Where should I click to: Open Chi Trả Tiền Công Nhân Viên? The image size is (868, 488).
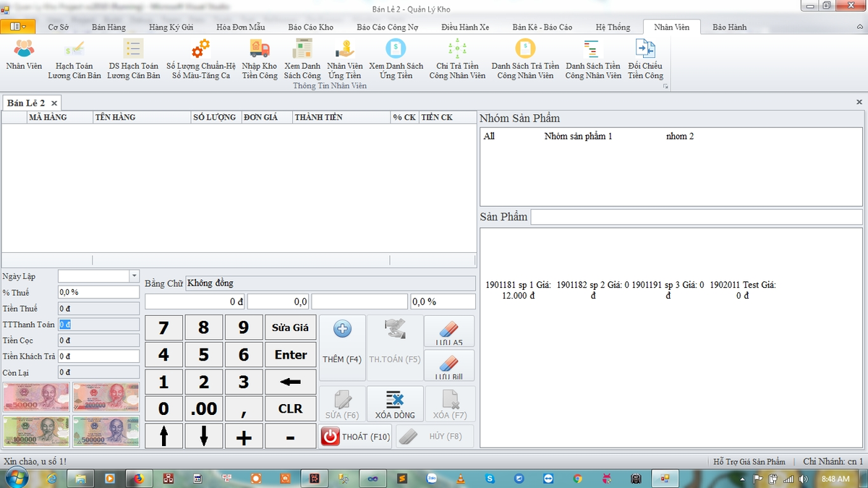(457, 59)
